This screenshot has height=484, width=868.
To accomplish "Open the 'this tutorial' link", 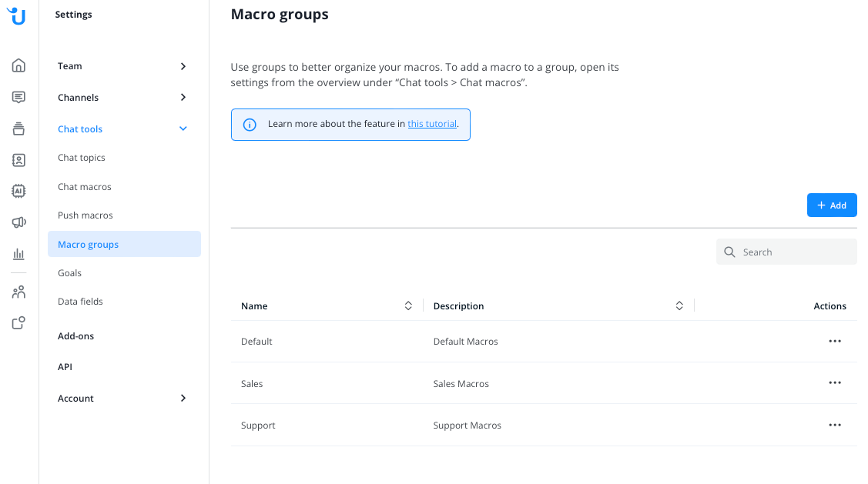I will pyautogui.click(x=432, y=124).
